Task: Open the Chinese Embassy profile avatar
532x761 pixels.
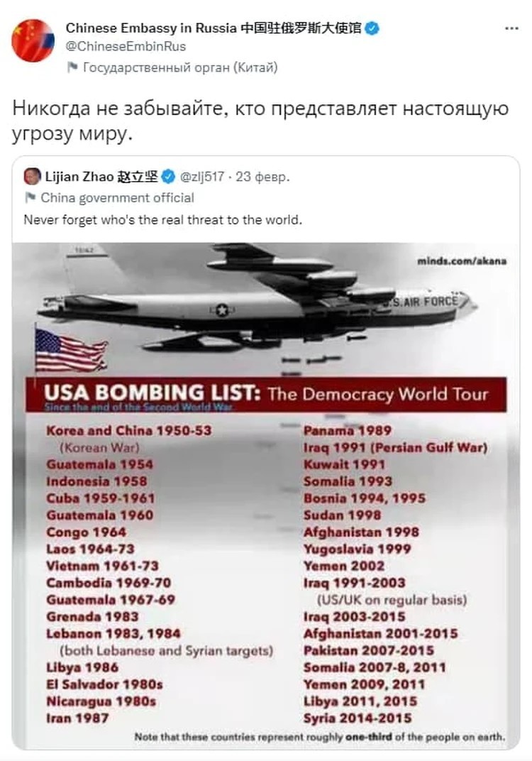Action: (33, 40)
